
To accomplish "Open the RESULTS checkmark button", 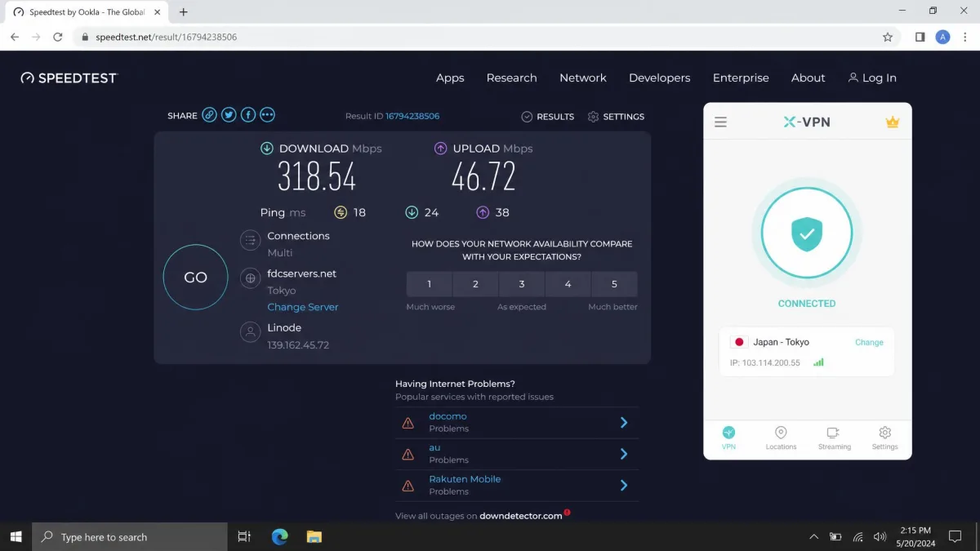I will pos(548,117).
